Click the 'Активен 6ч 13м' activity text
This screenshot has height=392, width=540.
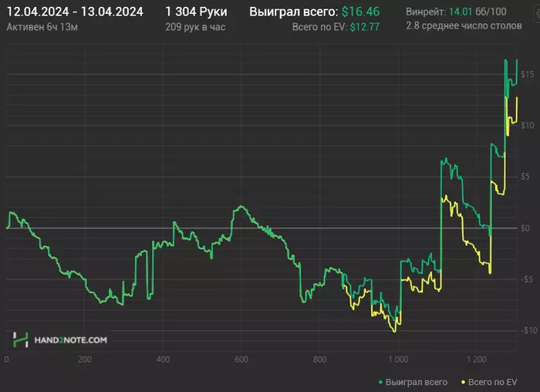pos(42,27)
